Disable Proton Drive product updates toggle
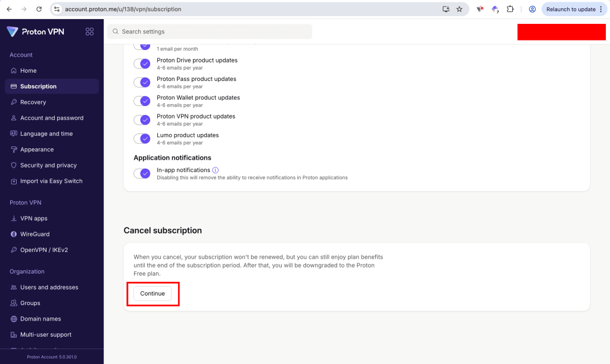The image size is (610, 364). pos(142,64)
